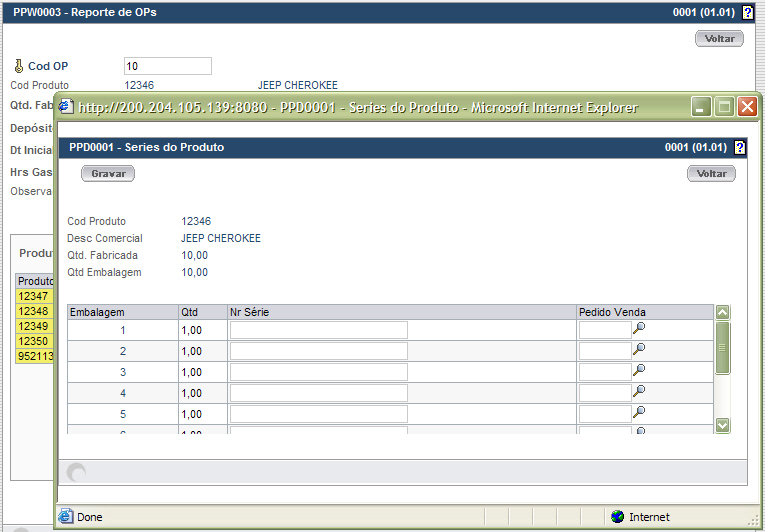The height and width of the screenshot is (532, 765).
Task: Focus the Nr Série field for Embalagem 1
Action: click(318, 330)
